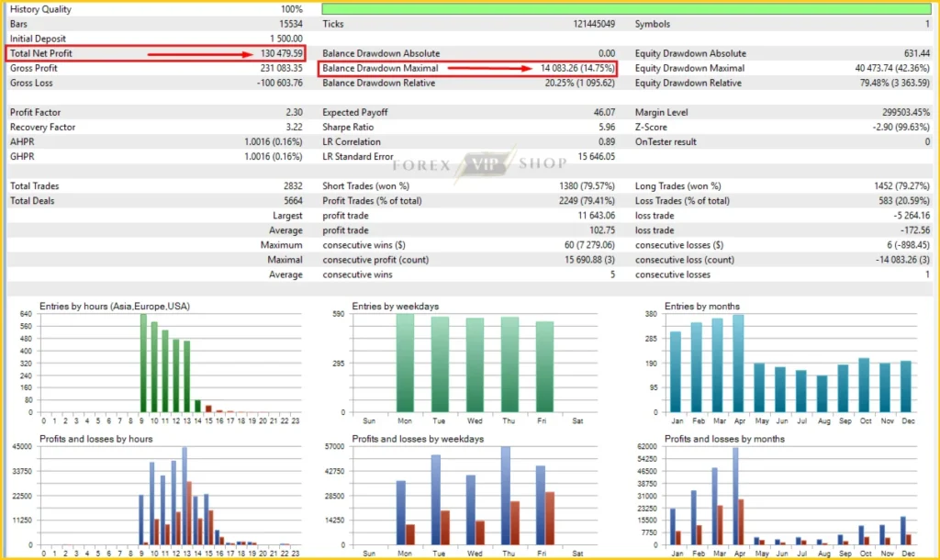This screenshot has height=560, width=940.
Task: Click the green History Quality progress bar
Action: (626, 9)
